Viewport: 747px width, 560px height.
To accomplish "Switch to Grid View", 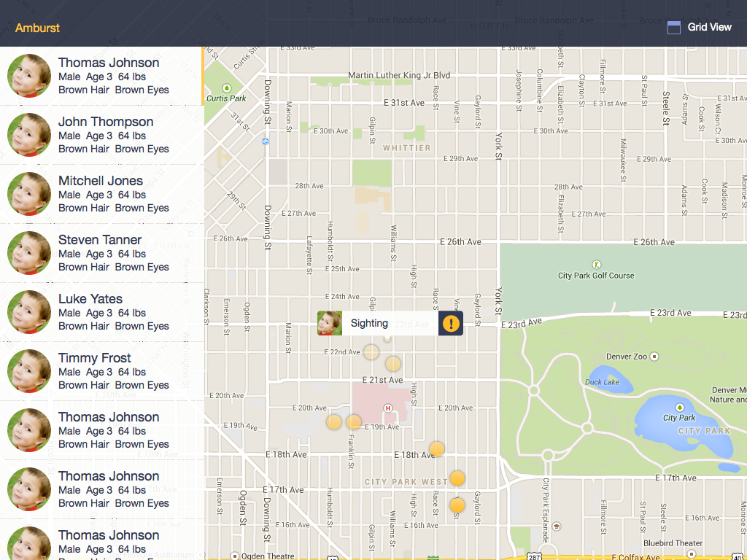I will 699,27.
